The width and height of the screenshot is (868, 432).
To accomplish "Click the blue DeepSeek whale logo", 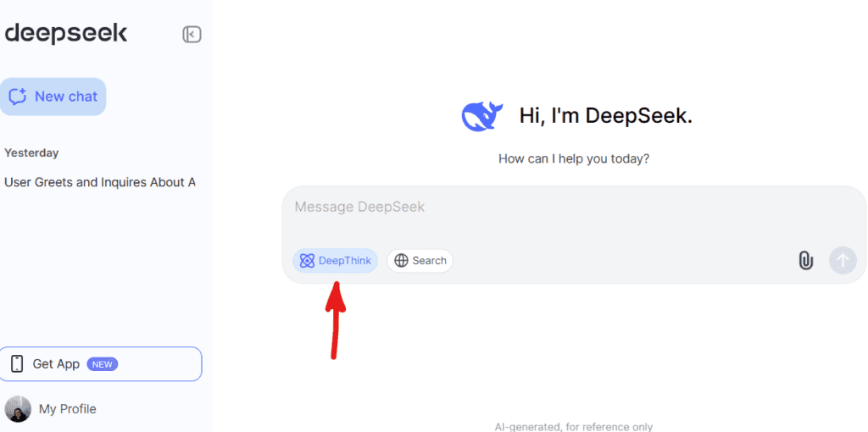I will coord(481,116).
